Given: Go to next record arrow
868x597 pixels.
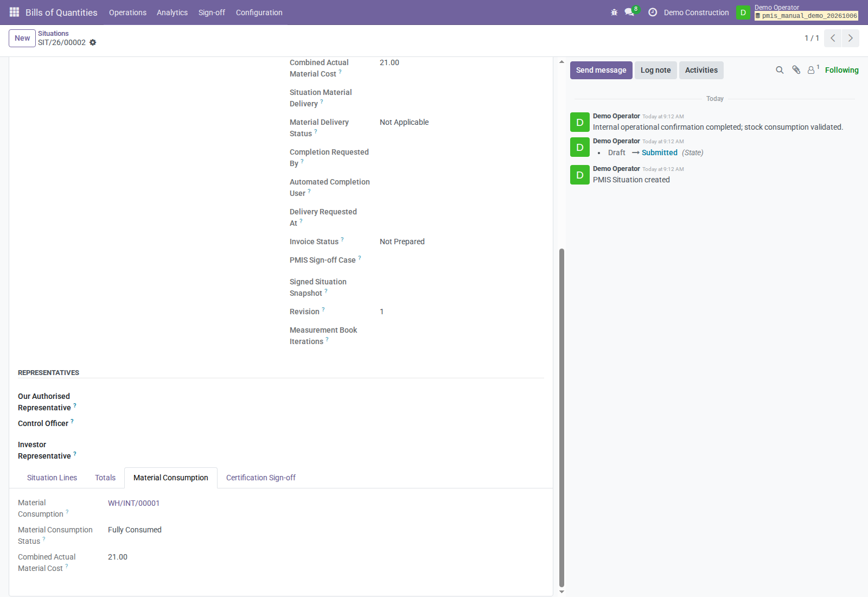Looking at the screenshot, I should [850, 38].
